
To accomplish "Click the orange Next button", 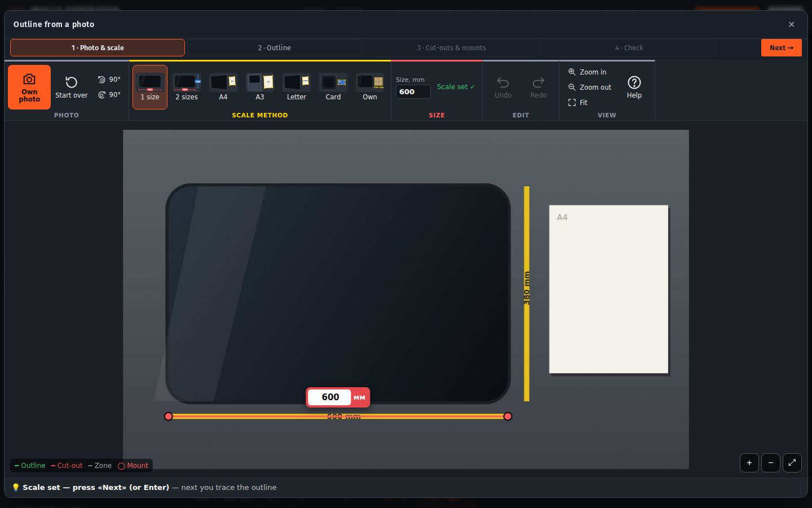I will coord(782,48).
